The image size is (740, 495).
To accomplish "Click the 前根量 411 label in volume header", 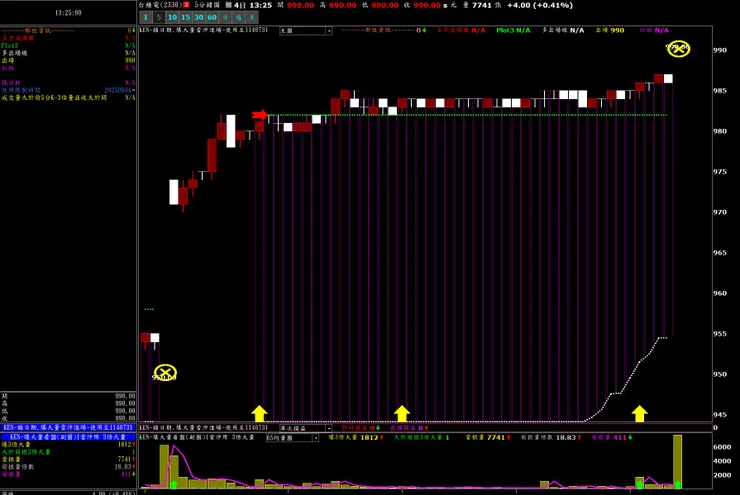I will point(612,437).
